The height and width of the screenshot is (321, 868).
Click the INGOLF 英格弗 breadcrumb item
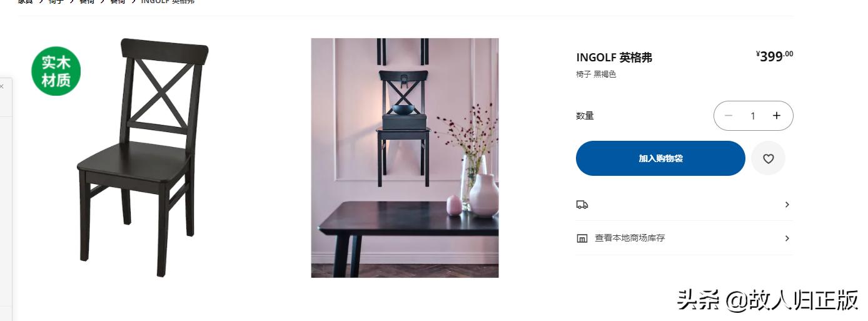point(168,2)
